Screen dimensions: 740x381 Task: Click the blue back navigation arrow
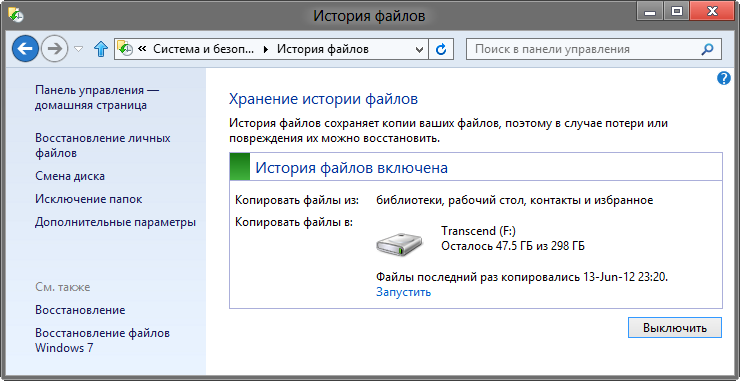(x=25, y=49)
